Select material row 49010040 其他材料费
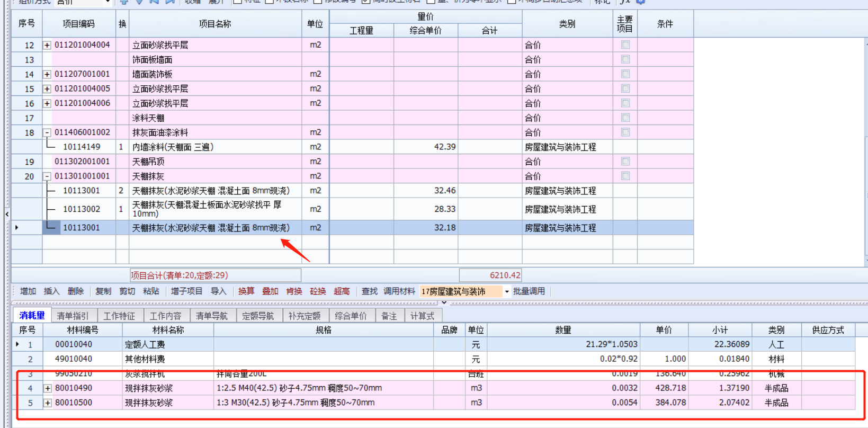Viewport: 868px width, 428px height. pos(433,359)
